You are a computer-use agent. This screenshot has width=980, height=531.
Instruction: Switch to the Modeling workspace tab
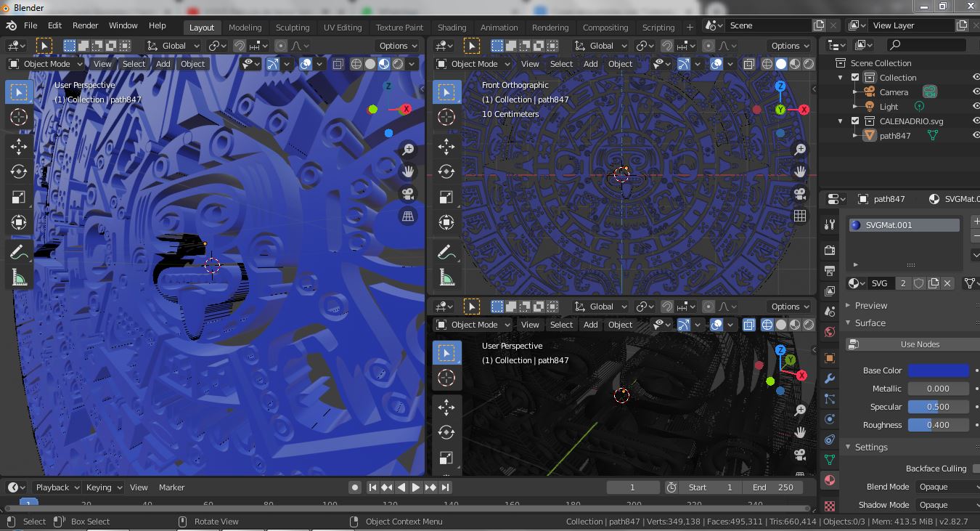tap(245, 28)
